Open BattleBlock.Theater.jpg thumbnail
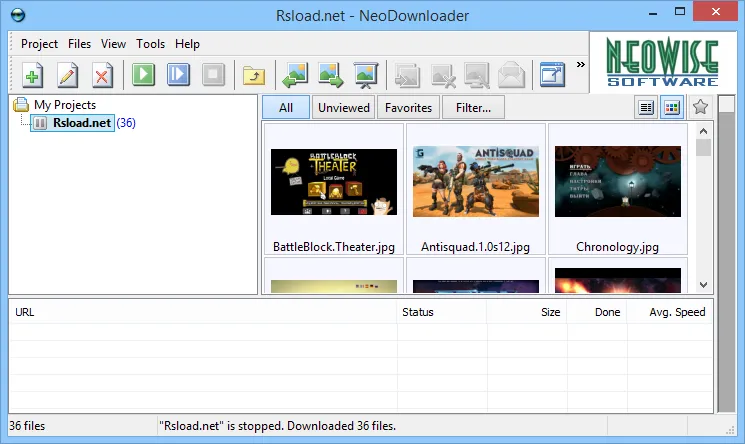The image size is (745, 444). pos(334,182)
